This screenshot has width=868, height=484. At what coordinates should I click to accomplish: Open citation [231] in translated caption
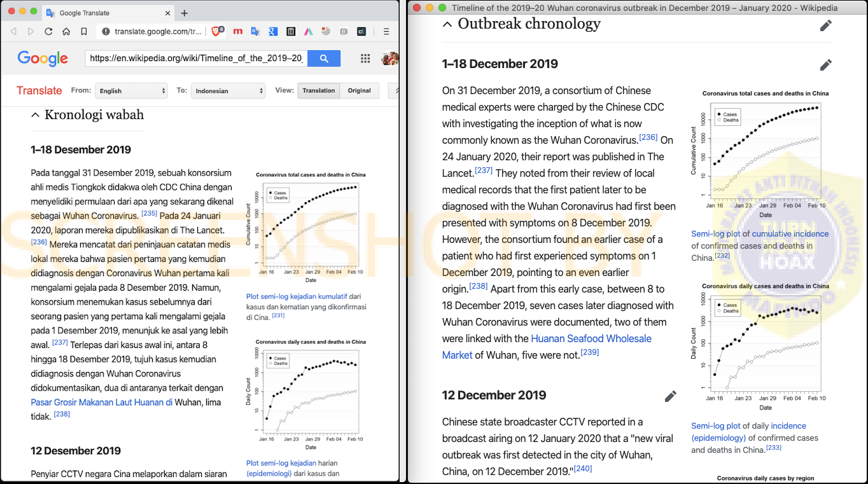pyautogui.click(x=278, y=315)
